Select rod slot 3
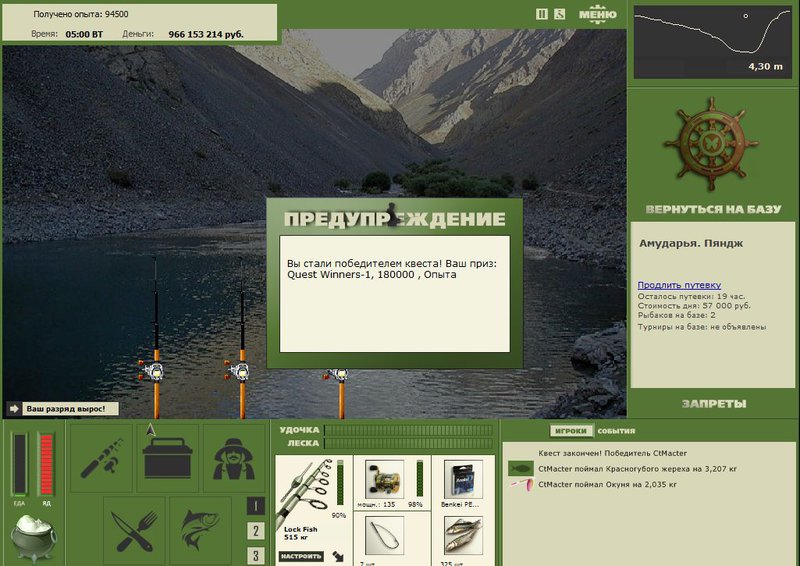800x566 pixels. click(x=256, y=555)
